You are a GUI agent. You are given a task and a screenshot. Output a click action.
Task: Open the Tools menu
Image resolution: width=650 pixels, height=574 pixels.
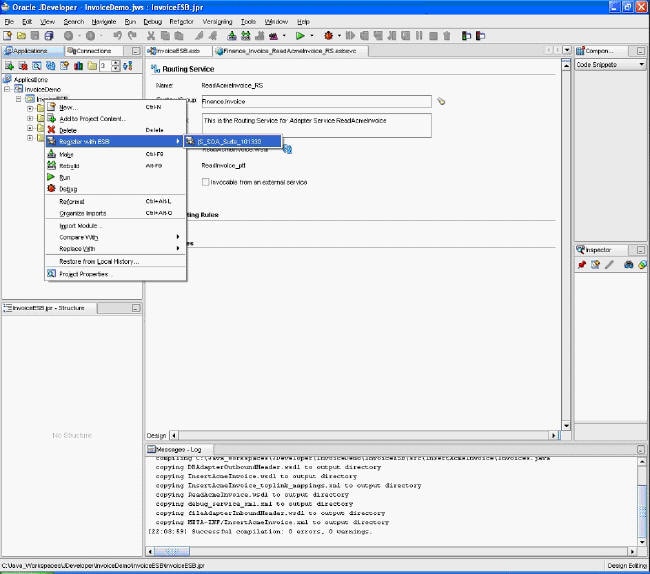[x=248, y=22]
